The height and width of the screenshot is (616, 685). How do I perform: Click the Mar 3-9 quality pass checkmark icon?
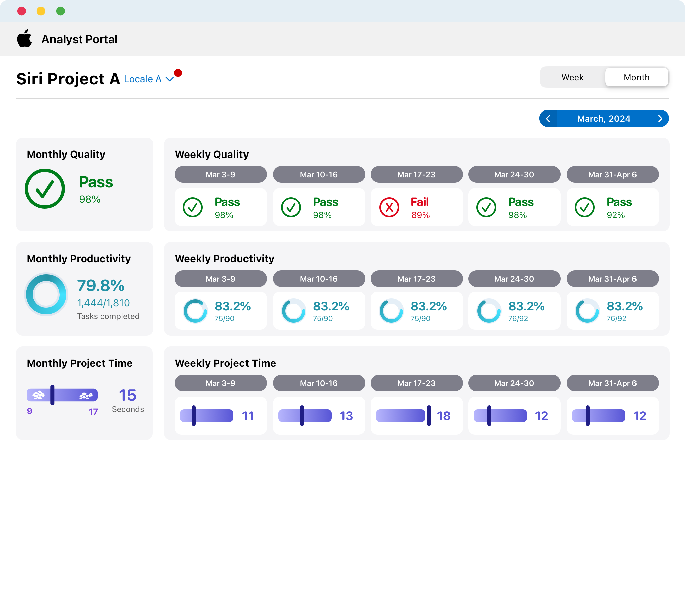[193, 207]
